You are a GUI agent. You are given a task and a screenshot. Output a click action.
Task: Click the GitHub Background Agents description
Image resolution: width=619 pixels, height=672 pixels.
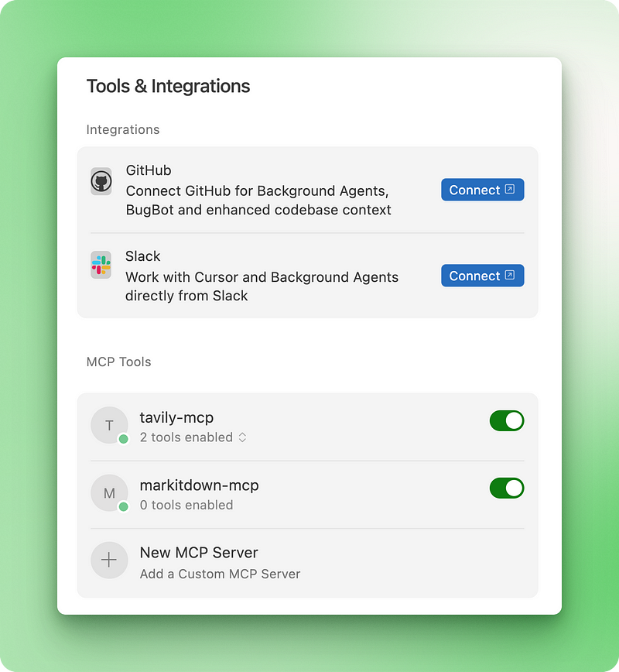(258, 201)
